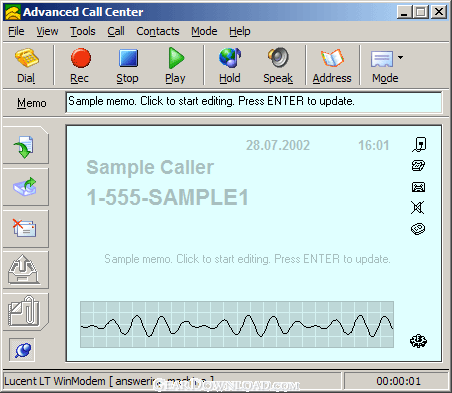Toggle the blue pushpin button

pyautogui.click(x=22, y=350)
